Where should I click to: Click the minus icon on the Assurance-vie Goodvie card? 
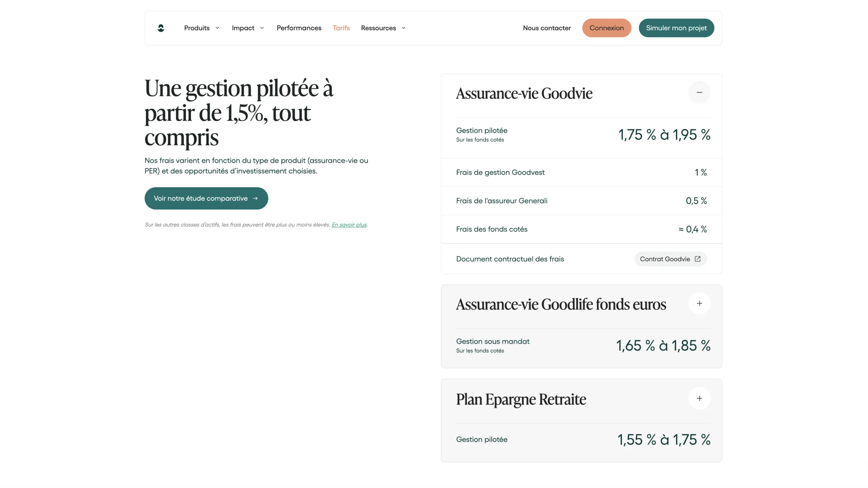click(x=699, y=92)
